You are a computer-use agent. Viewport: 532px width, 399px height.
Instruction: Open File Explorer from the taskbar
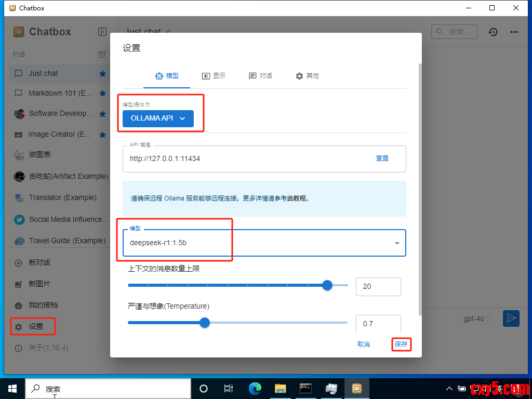[280, 389]
